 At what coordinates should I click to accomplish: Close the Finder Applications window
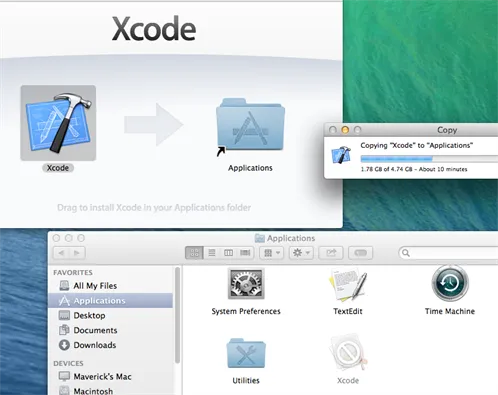coord(57,238)
